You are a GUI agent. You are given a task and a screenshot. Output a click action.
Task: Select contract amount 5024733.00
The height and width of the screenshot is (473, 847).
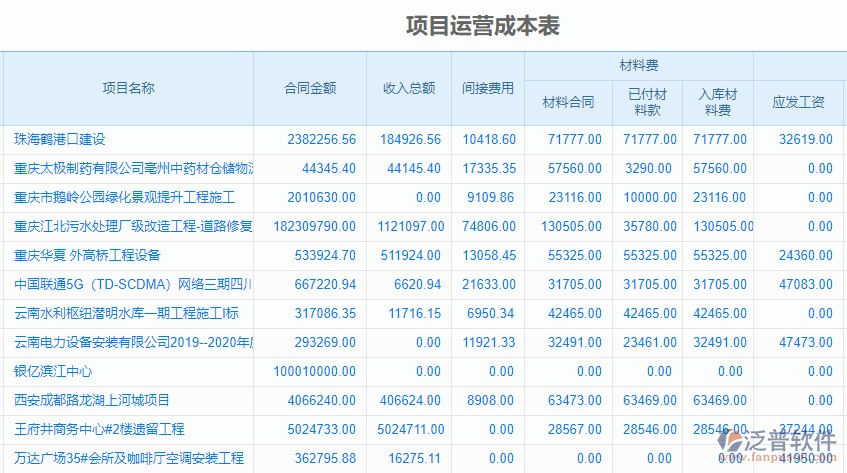[321, 430]
